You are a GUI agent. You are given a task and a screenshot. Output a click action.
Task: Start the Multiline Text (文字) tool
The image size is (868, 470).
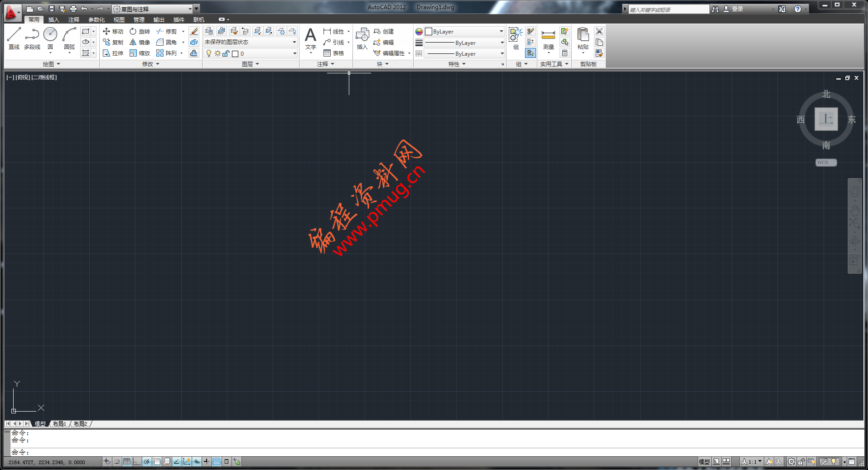[310, 39]
